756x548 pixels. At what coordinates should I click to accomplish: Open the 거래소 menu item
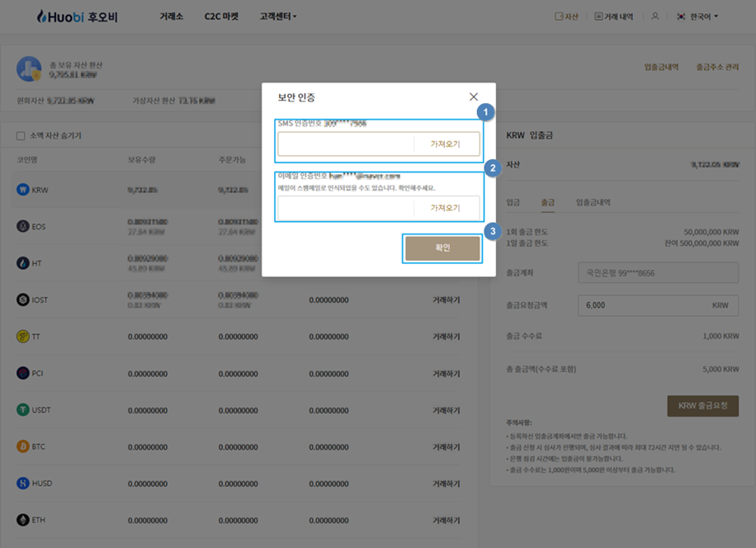click(172, 17)
